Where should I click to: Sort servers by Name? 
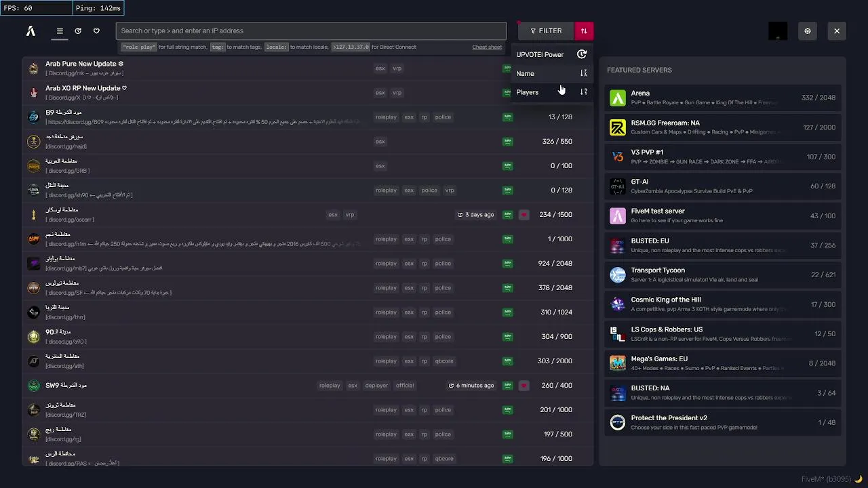coord(551,73)
